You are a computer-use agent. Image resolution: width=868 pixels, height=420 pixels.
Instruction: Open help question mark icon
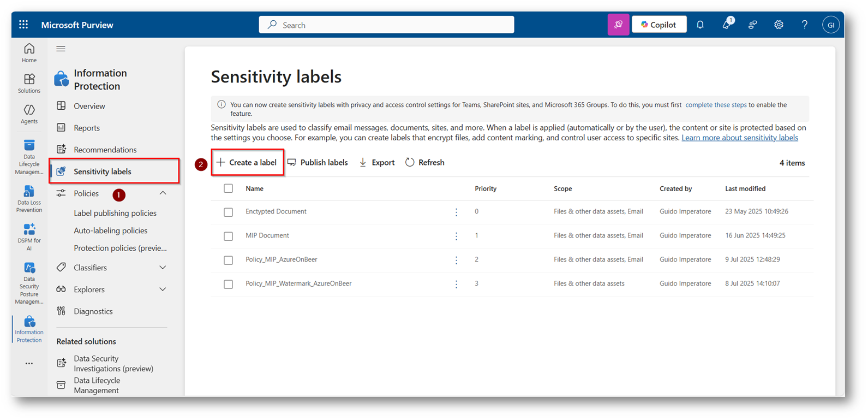pos(805,25)
